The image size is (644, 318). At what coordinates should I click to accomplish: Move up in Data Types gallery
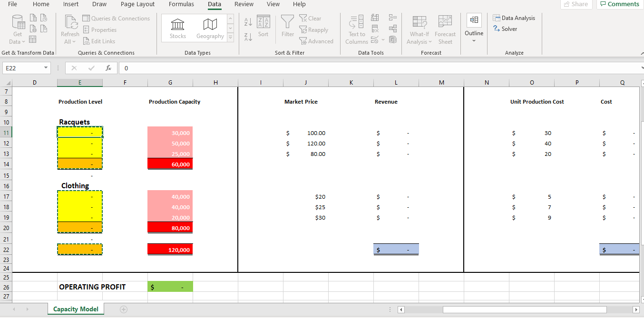click(x=231, y=19)
